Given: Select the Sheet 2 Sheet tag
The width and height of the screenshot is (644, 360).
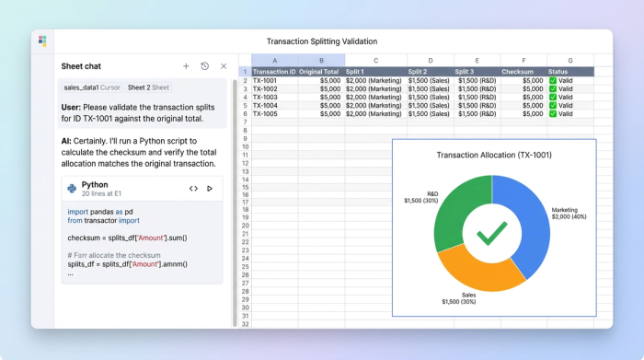Looking at the screenshot, I should pyautogui.click(x=148, y=87).
